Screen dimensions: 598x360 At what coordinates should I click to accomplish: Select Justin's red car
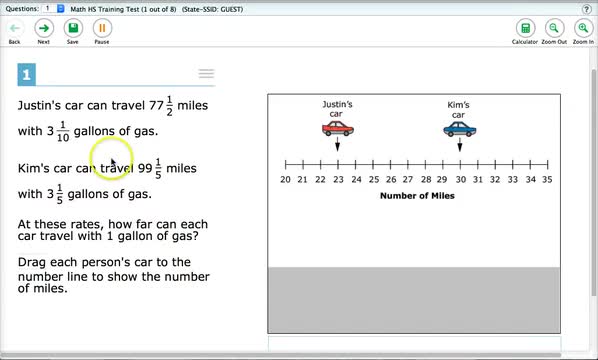pyautogui.click(x=338, y=129)
